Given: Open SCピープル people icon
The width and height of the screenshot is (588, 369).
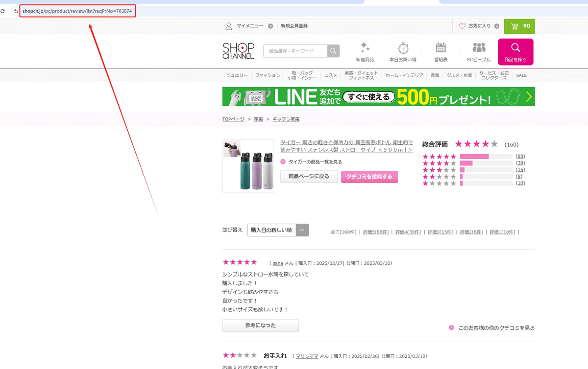Looking at the screenshot, I should tap(479, 47).
